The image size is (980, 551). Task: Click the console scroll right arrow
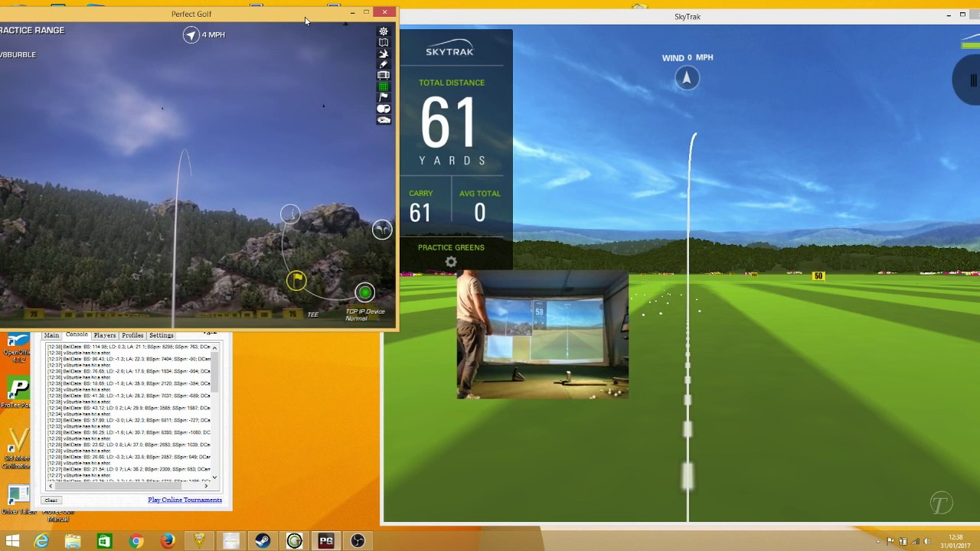[206, 485]
